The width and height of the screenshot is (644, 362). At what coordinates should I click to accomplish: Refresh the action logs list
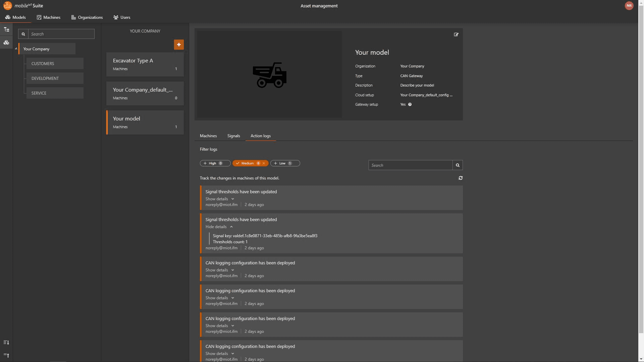[x=461, y=178]
